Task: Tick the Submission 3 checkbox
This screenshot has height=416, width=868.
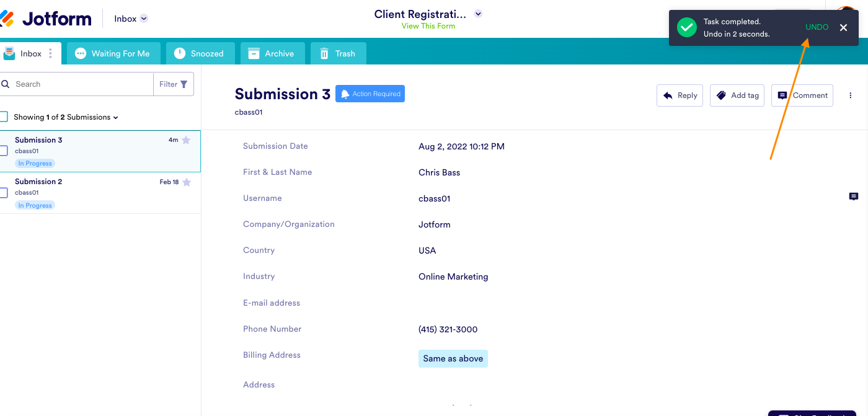Action: (3, 151)
